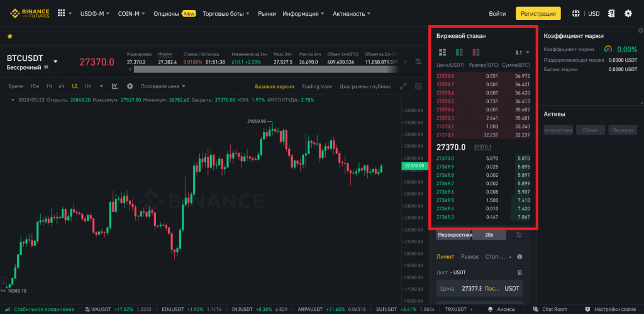The width and height of the screenshot is (644, 314).
Task: Click the Посл. last price link
Action: pos(492,289)
